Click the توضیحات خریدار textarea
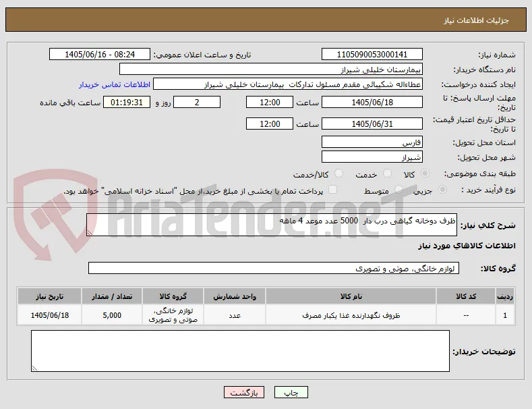The height and width of the screenshot is (409, 532). point(240,351)
